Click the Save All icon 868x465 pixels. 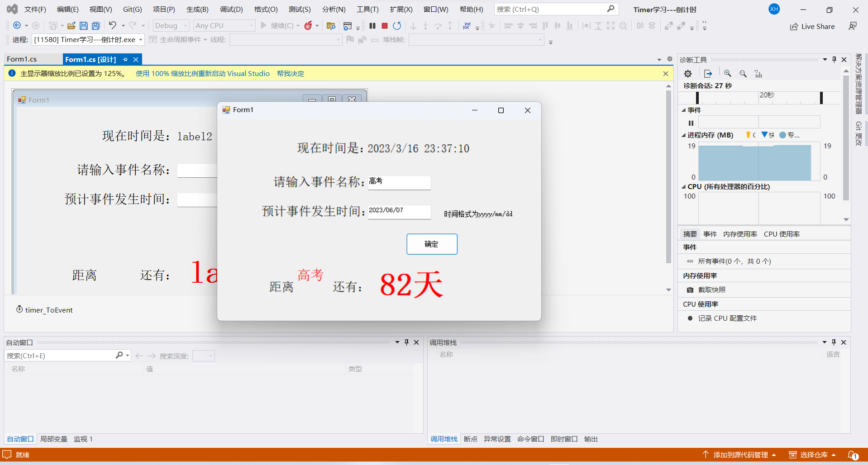(95, 26)
